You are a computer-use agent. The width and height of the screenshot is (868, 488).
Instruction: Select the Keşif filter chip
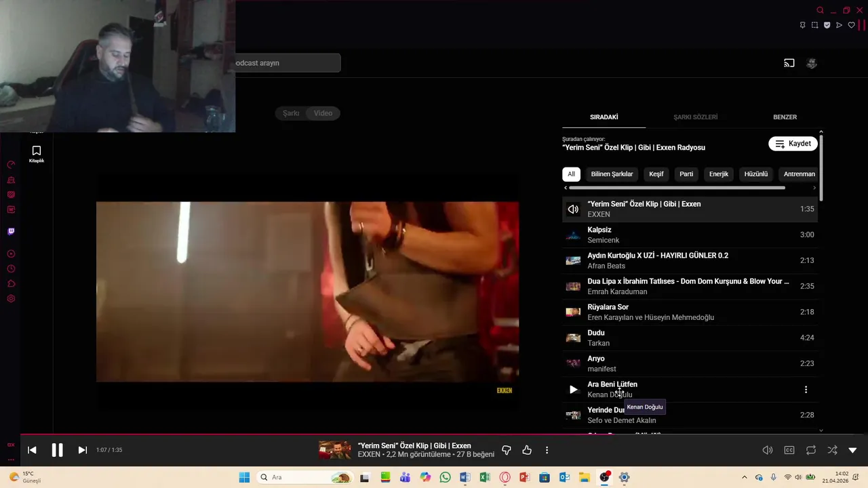coord(656,174)
